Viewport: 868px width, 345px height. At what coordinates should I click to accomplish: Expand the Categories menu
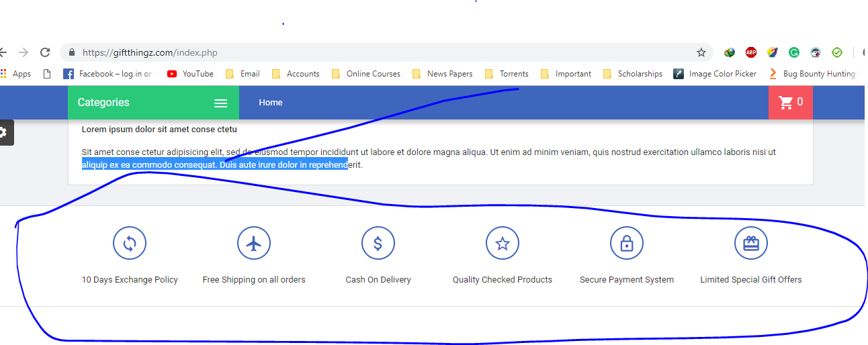153,103
